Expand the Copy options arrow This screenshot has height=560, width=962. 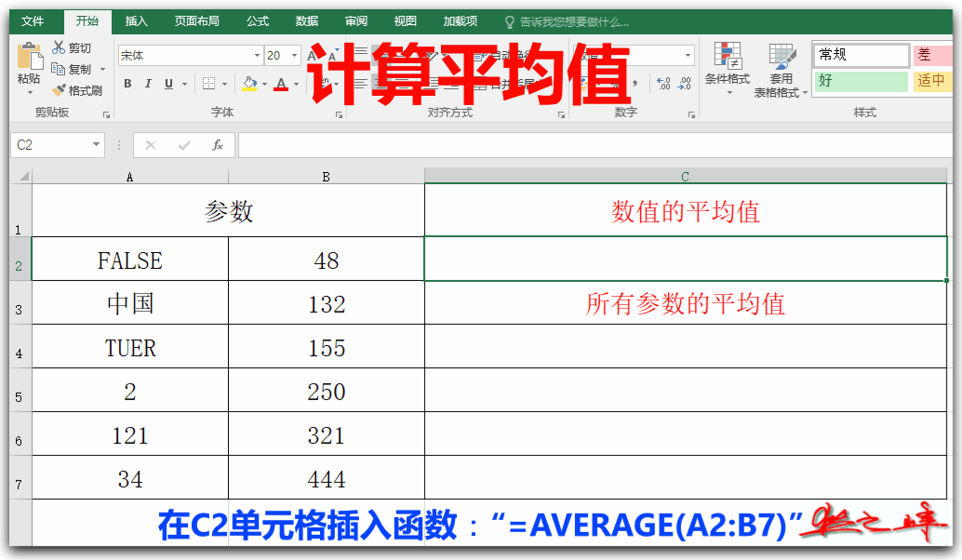click(x=102, y=70)
